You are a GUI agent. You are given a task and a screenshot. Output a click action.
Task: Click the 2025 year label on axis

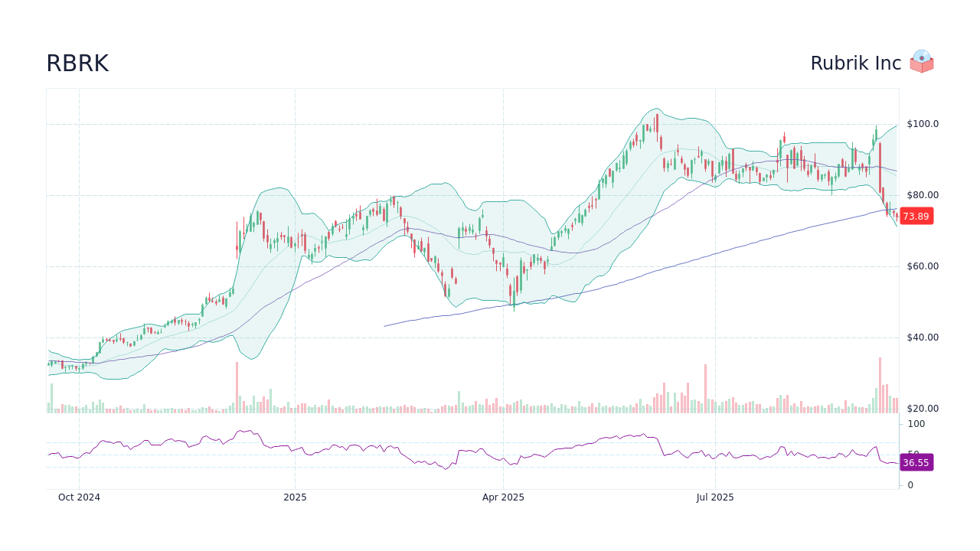(x=294, y=497)
